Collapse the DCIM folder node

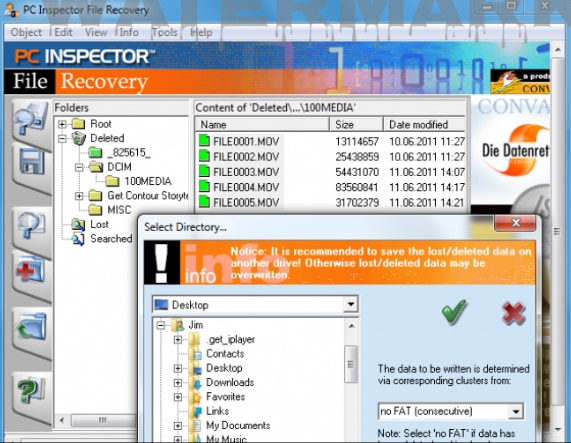click(x=79, y=167)
